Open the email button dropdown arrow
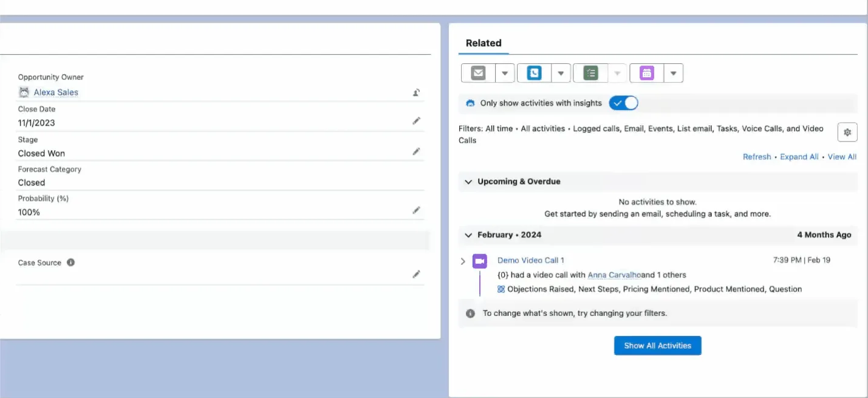This screenshot has width=868, height=398. click(505, 73)
